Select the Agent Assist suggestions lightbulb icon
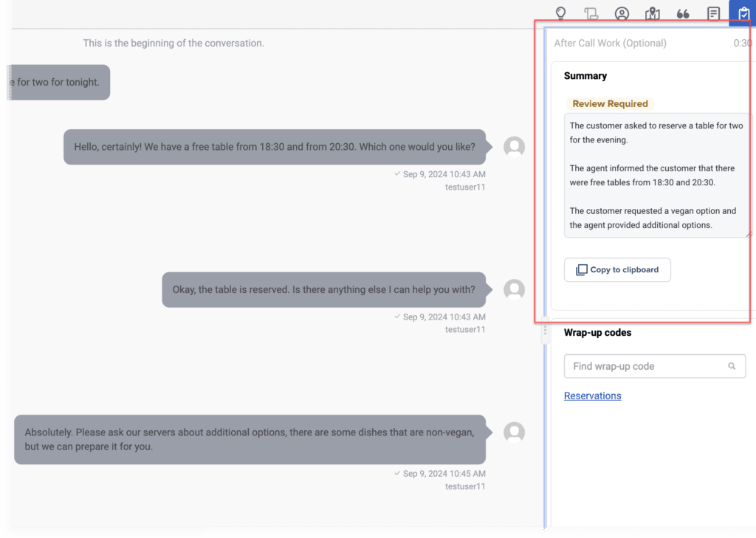Viewport: 756px width, 538px height. [x=560, y=13]
